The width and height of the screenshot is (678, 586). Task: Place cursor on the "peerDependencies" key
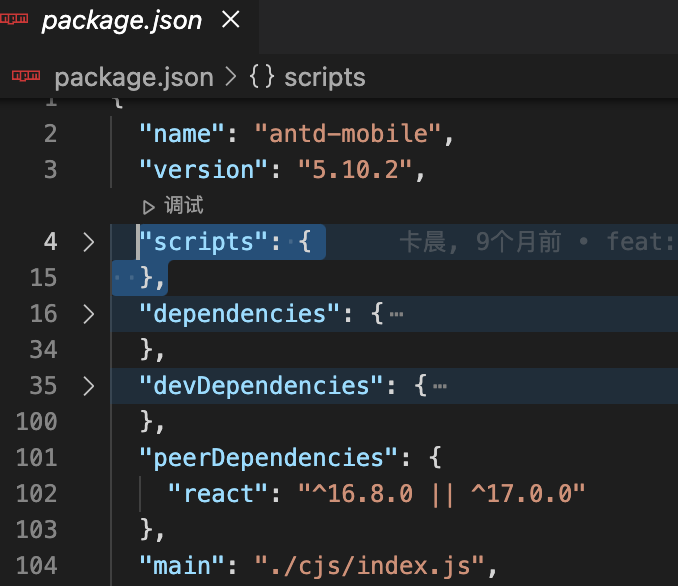point(262,458)
